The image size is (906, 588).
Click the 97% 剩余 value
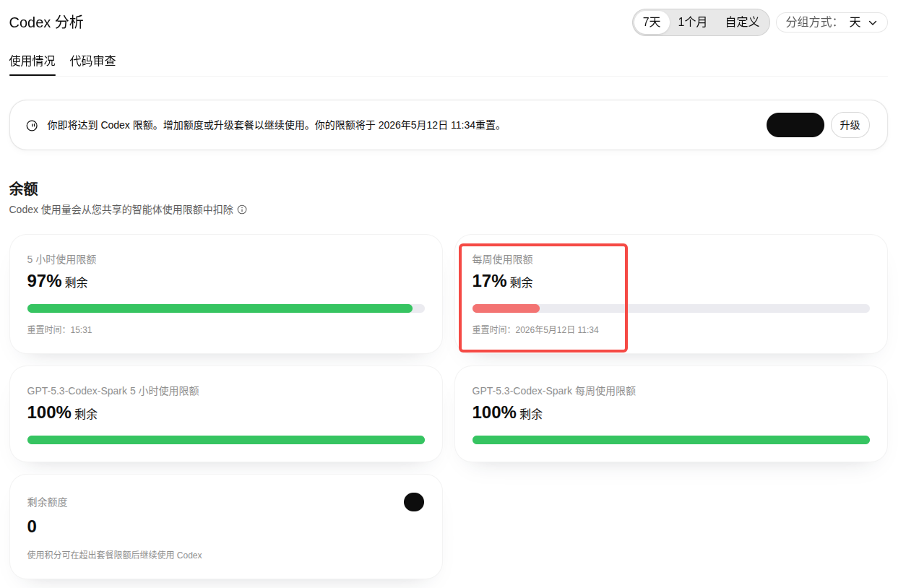point(57,281)
